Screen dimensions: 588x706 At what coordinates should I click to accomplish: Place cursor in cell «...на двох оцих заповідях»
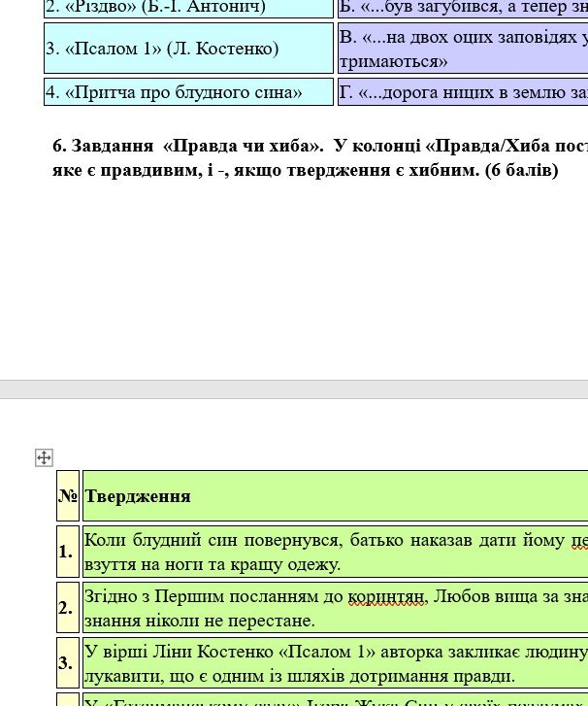(x=463, y=49)
